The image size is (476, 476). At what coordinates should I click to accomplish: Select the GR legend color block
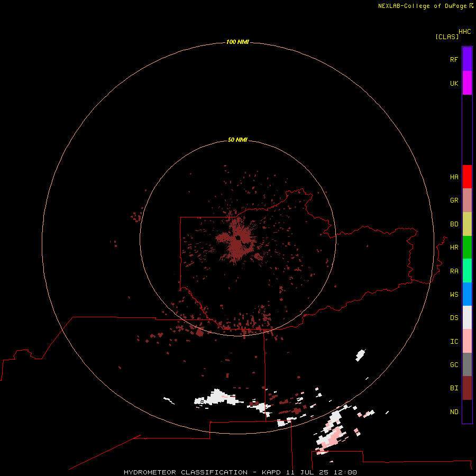(x=467, y=200)
